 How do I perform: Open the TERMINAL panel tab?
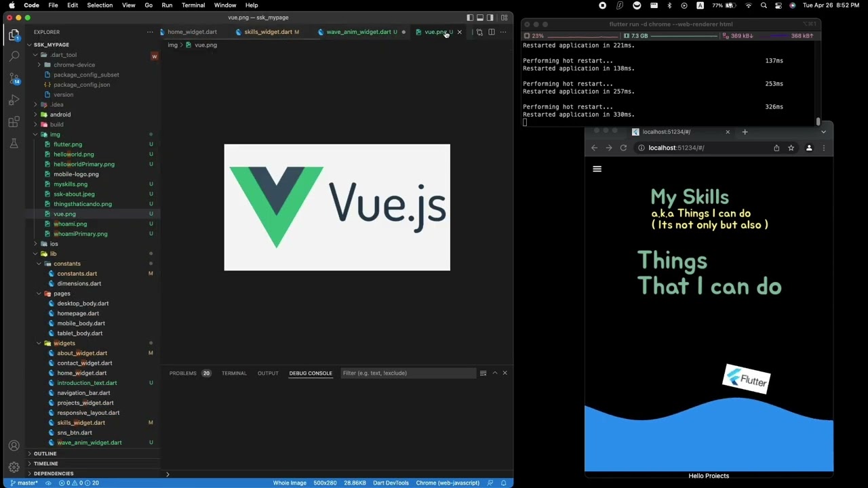234,373
